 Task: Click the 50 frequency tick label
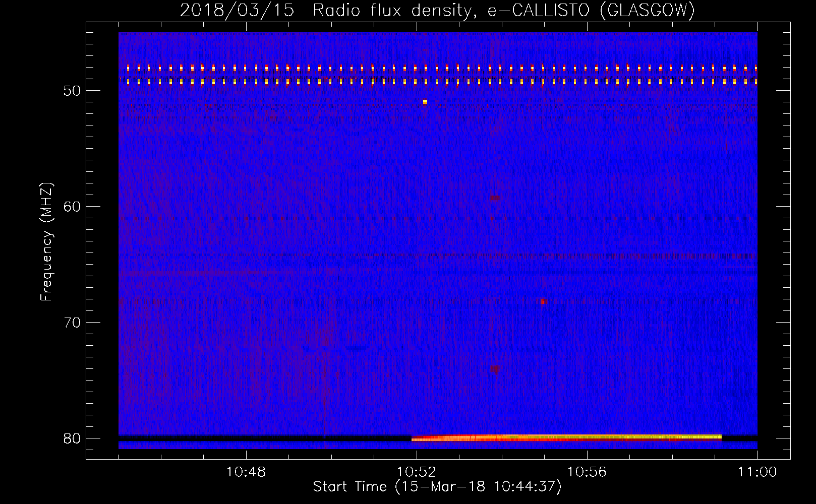point(72,91)
